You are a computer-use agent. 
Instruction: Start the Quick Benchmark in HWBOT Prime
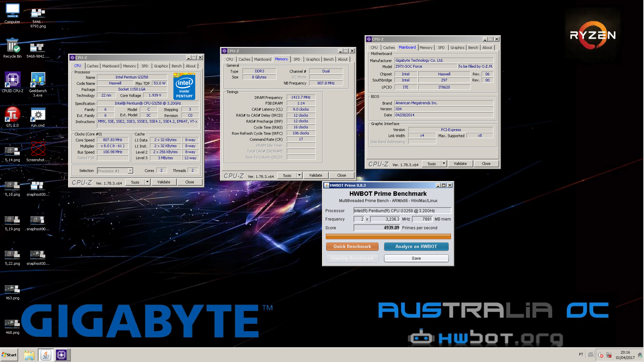[352, 246]
